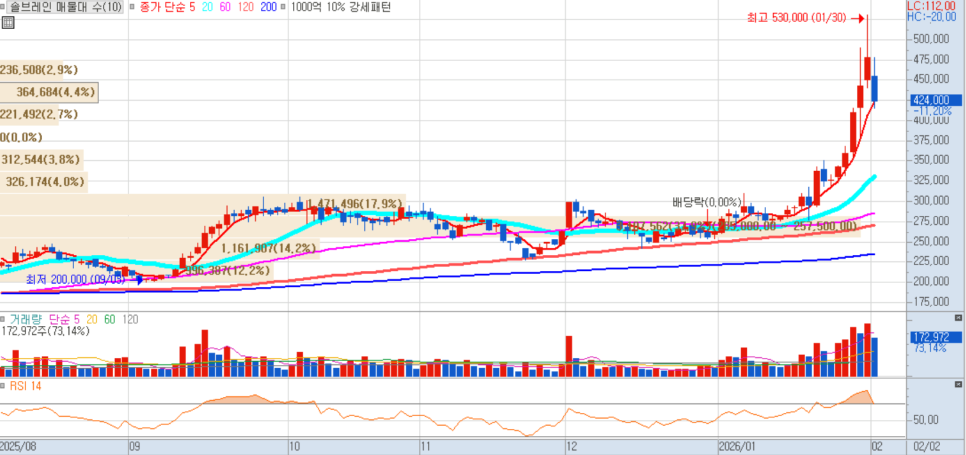Open the grid table icon below the indicator label
Screen dimensions: 966x455
coord(7,23)
